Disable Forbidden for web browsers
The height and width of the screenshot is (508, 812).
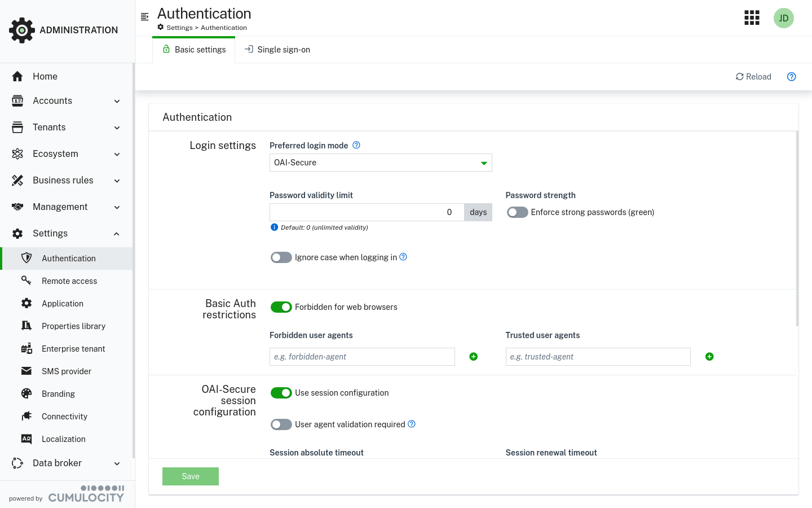281,306
